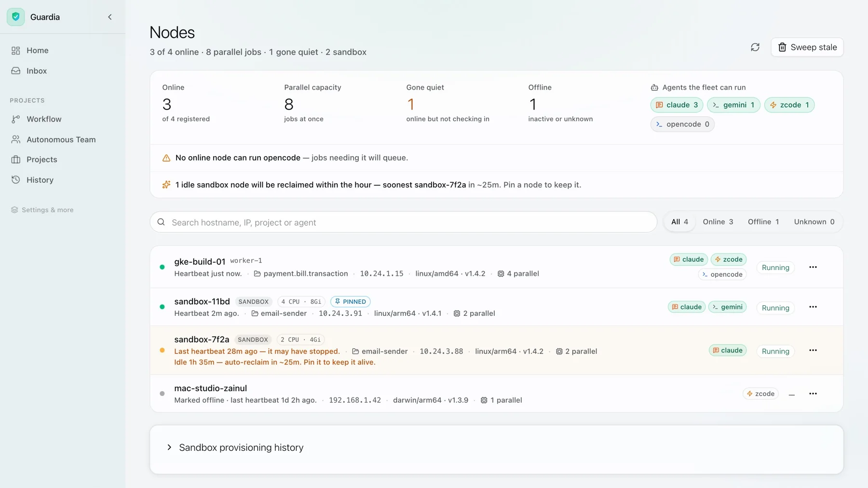Click the opencode tag on gke-build-01
Viewport: 868px width, 488px height.
[722, 274]
